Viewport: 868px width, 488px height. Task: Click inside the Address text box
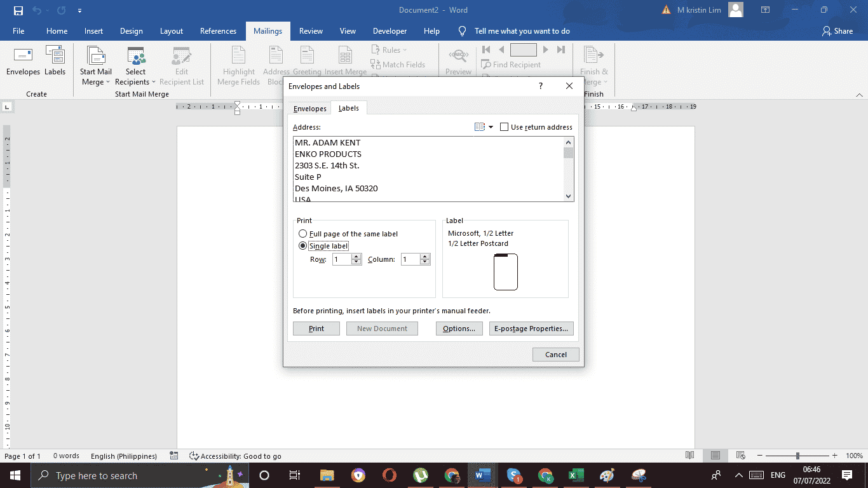coord(428,170)
